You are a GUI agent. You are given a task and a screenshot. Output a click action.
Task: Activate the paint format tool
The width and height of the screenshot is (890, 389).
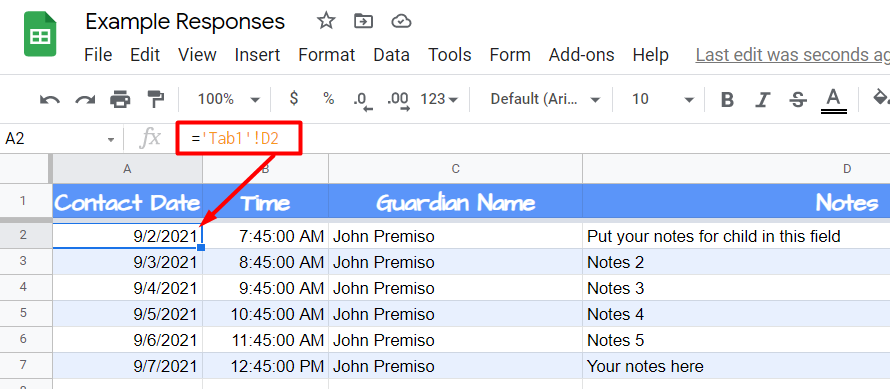155,99
